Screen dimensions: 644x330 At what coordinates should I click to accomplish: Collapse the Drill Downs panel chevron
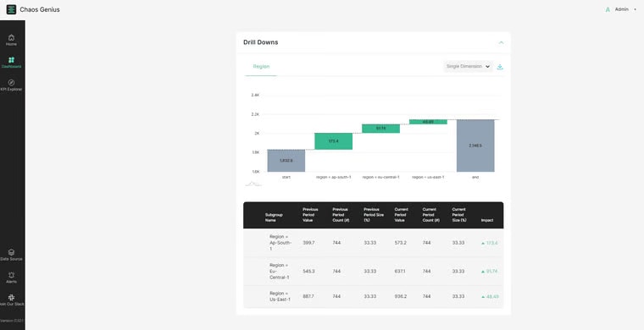pos(501,42)
